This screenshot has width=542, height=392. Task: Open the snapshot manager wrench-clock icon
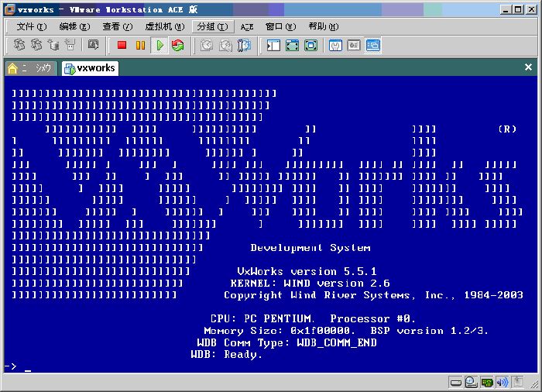tap(244, 45)
